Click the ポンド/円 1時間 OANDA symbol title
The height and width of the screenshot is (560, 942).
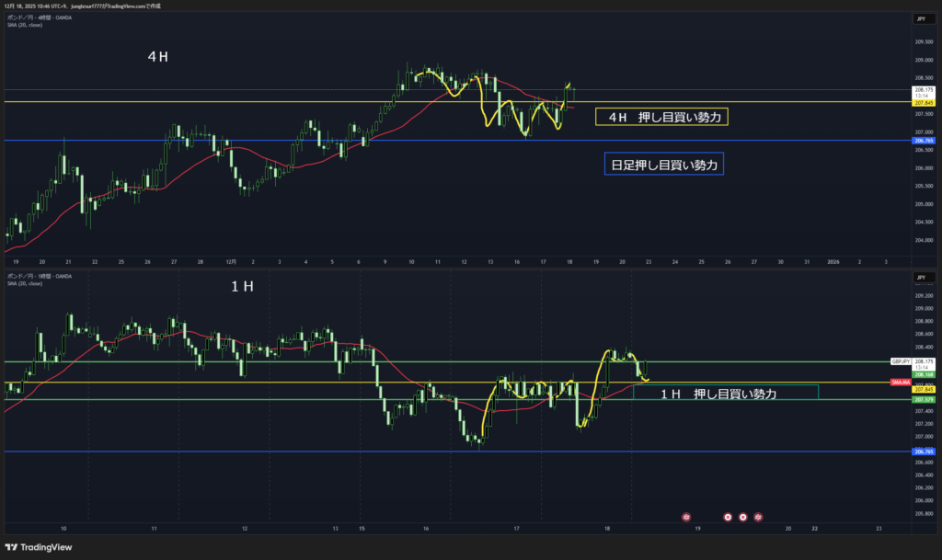coord(40,276)
